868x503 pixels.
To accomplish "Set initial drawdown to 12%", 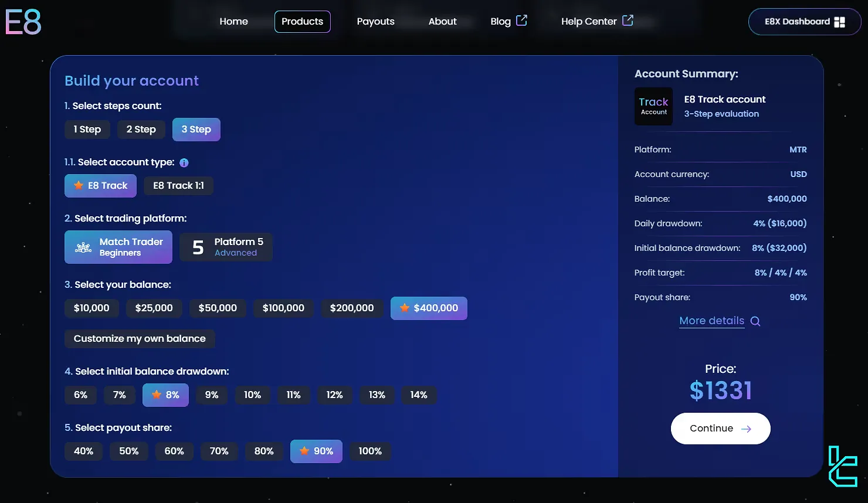I will point(335,395).
